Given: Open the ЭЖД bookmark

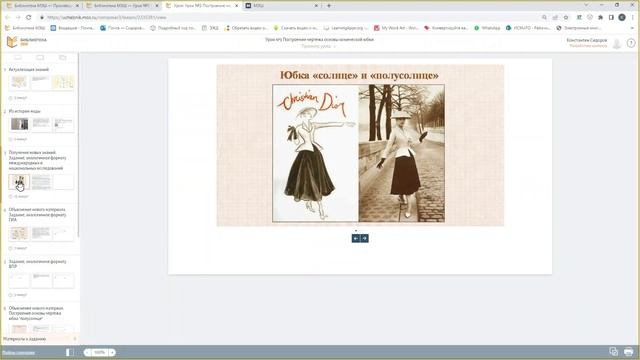Looking at the screenshot, I should coord(210,28).
